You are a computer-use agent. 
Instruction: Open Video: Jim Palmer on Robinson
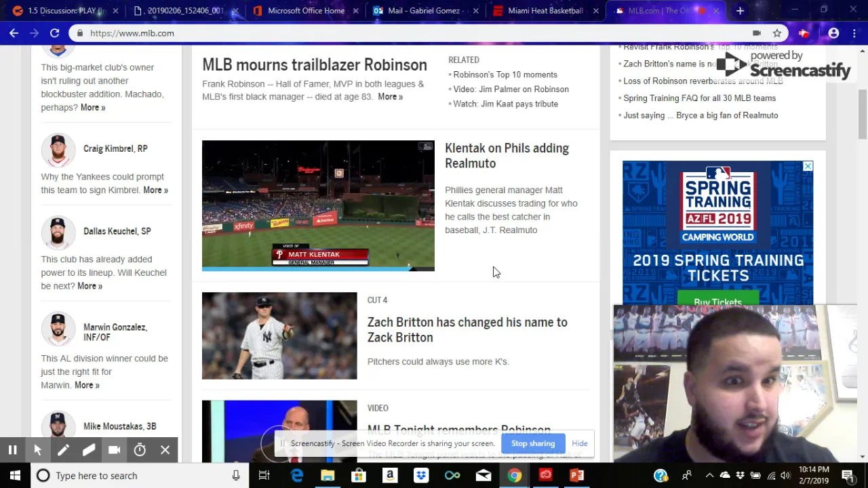pyautogui.click(x=511, y=89)
